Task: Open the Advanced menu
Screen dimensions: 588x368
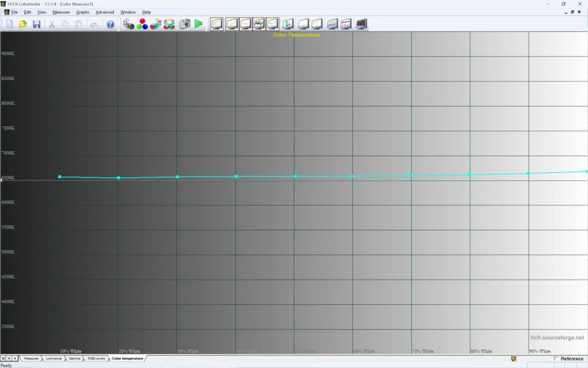Action: tap(105, 12)
